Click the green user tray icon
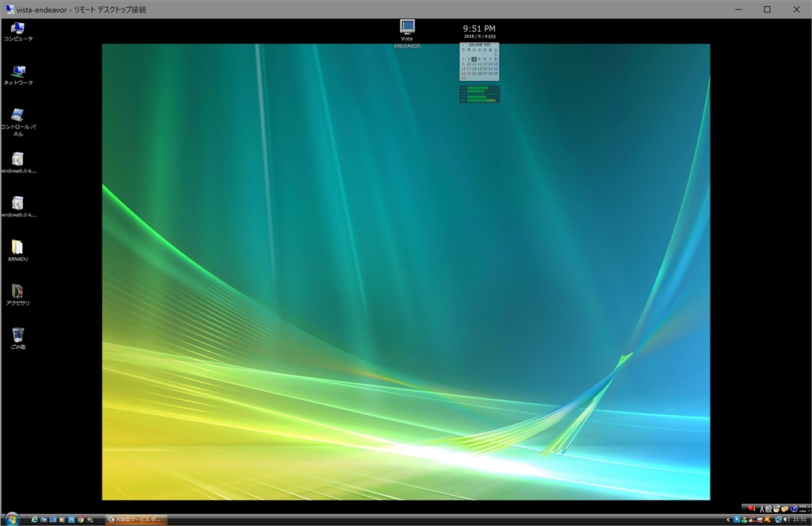Image resolution: width=812 pixels, height=526 pixels. pos(744,520)
